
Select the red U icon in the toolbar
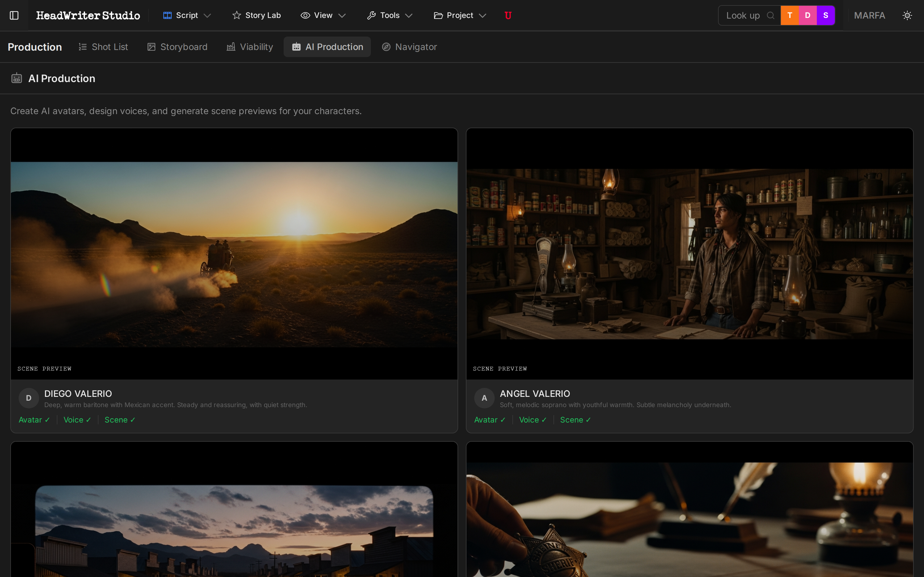pyautogui.click(x=508, y=15)
